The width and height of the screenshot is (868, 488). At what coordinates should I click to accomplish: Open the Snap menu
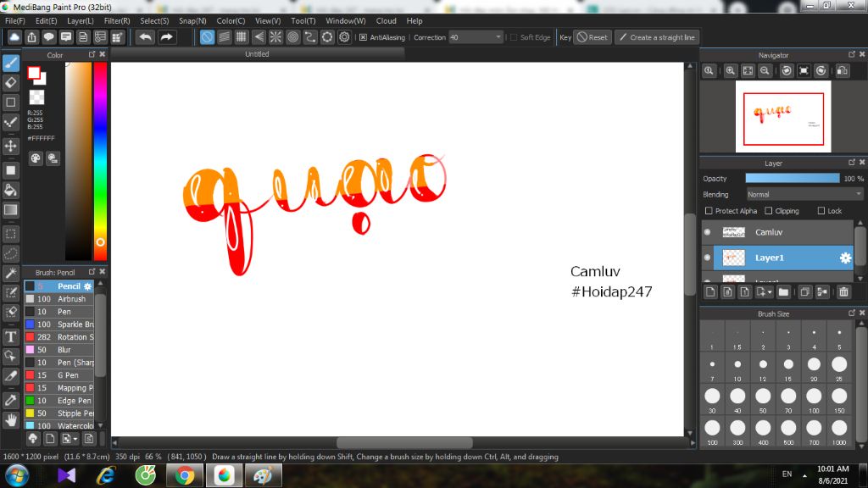pos(192,21)
